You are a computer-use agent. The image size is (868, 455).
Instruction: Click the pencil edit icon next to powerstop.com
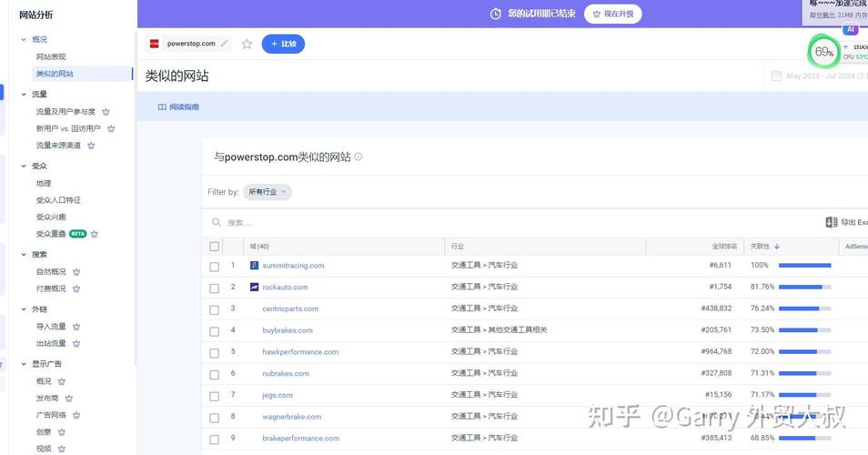pyautogui.click(x=224, y=43)
